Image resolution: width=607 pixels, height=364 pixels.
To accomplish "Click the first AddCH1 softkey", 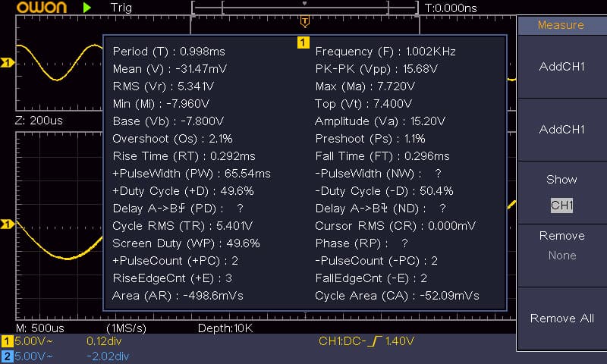I will point(562,67).
